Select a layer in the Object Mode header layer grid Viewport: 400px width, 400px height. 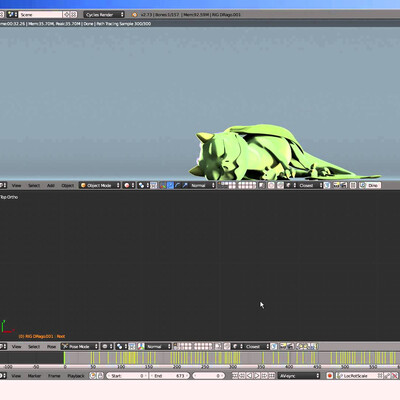pyautogui.click(x=237, y=185)
